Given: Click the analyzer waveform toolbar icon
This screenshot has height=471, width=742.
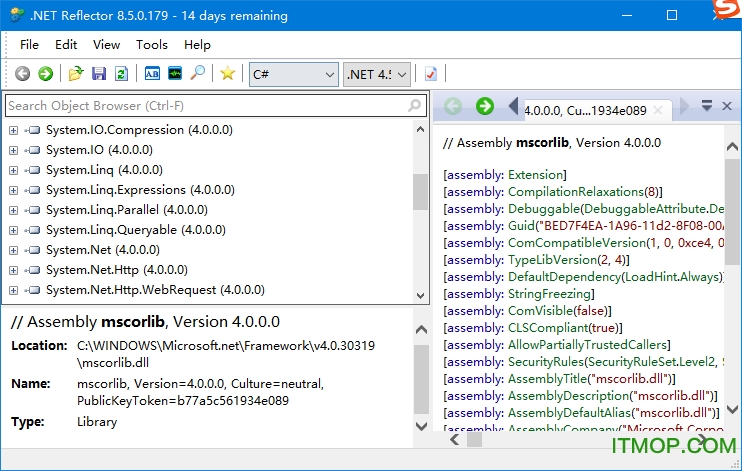Looking at the screenshot, I should pyautogui.click(x=175, y=74).
